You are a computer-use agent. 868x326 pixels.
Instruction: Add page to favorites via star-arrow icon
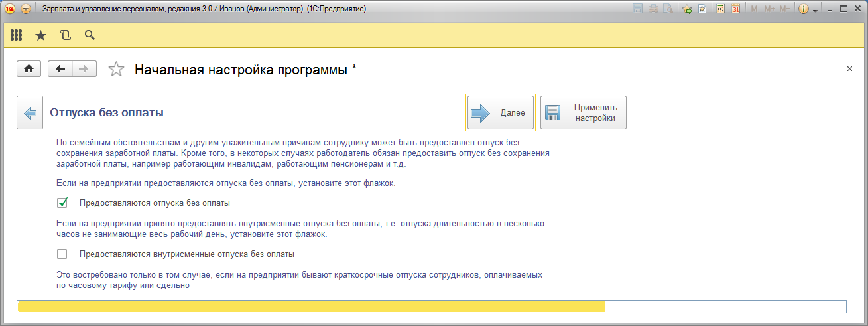point(688,9)
